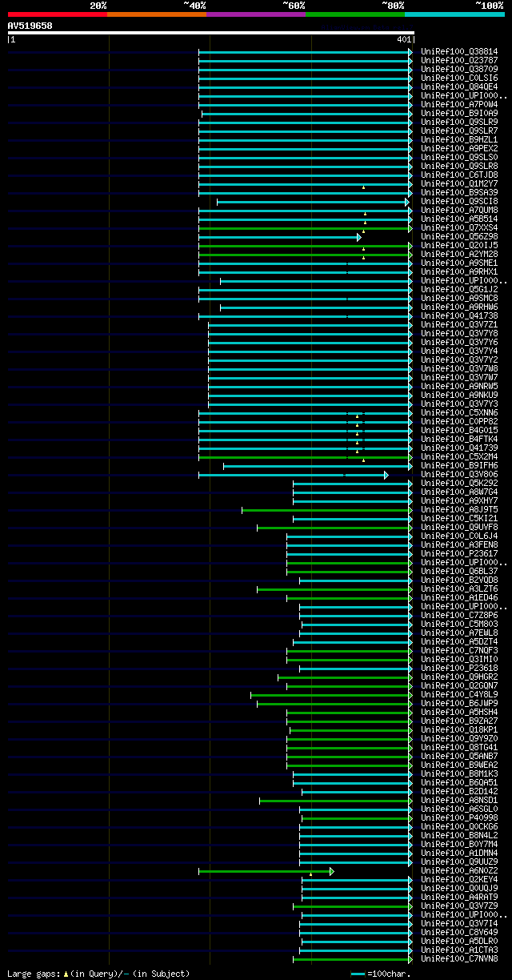Open hit UniRef100_Q1M2Y7

(x=459, y=184)
